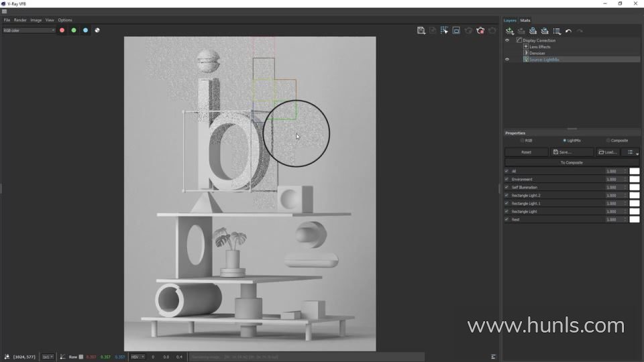Click the Lens Effects layer icon
Screen dimensions: 644x362
click(x=526, y=47)
